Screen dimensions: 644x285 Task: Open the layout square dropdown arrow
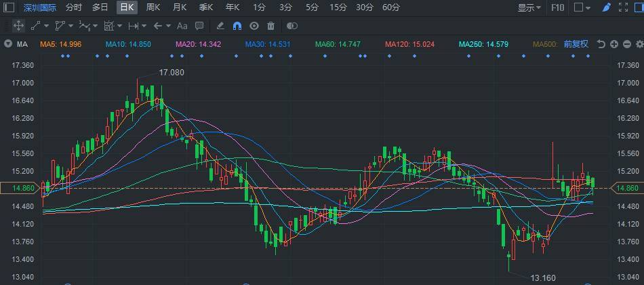click(x=588, y=8)
